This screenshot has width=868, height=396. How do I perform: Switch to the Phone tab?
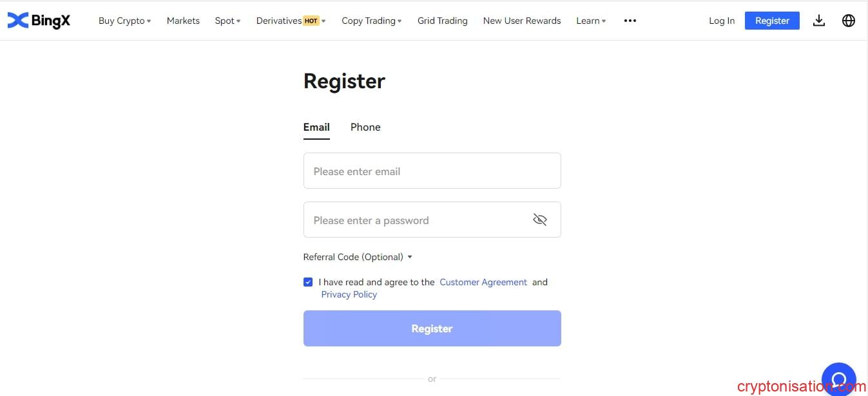click(365, 127)
